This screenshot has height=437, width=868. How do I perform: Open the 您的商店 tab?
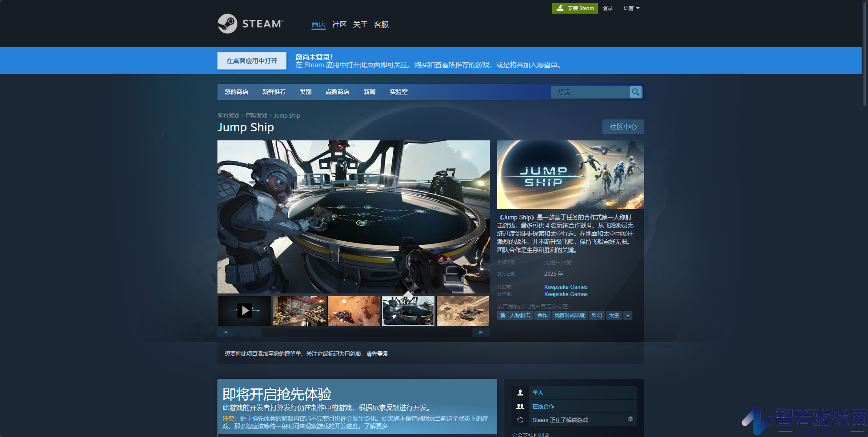(237, 92)
